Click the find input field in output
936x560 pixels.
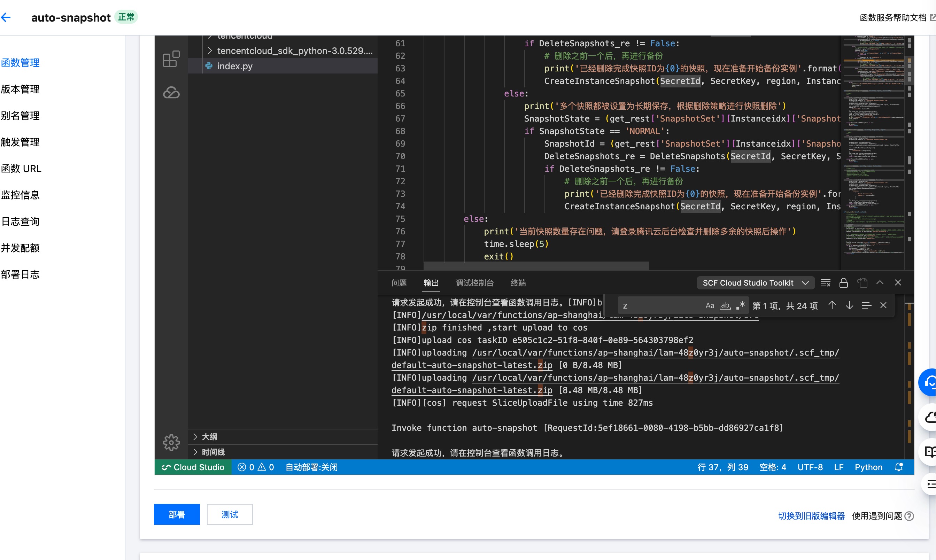point(660,305)
